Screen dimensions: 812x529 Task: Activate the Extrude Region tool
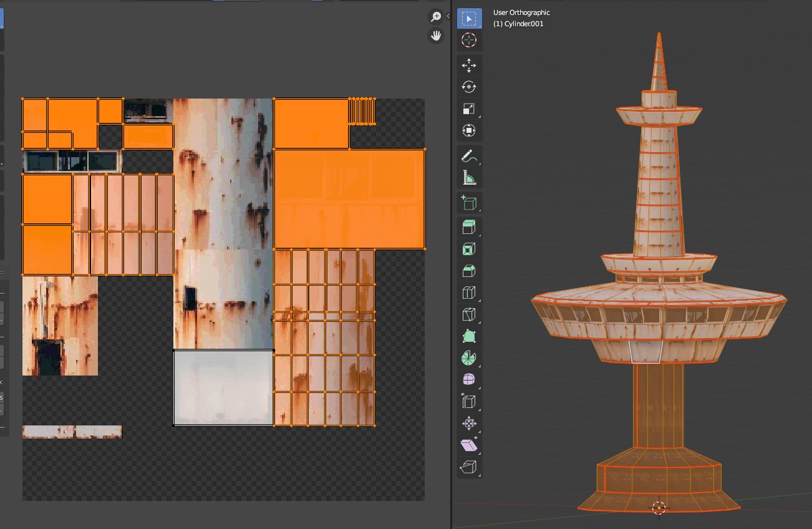pos(469,227)
